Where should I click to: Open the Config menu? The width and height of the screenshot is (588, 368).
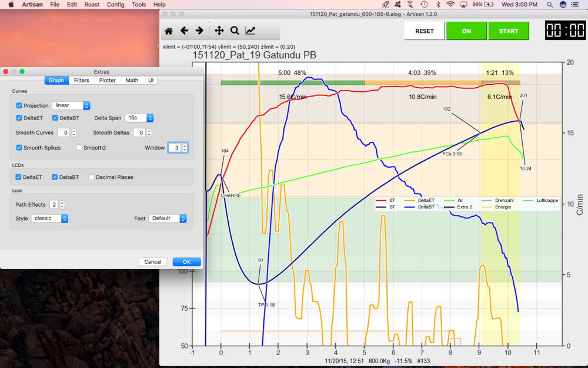coord(115,5)
